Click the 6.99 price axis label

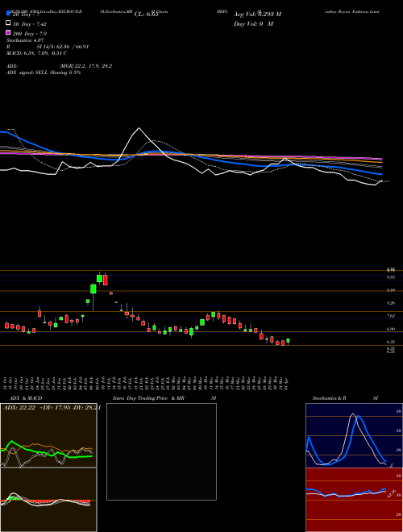coord(391,329)
